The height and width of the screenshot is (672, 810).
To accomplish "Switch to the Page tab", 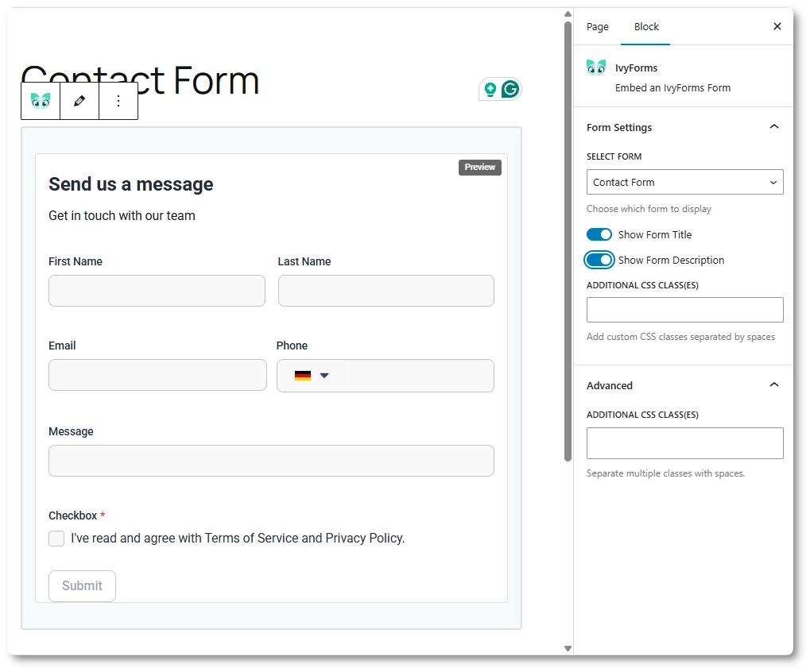I will click(597, 26).
